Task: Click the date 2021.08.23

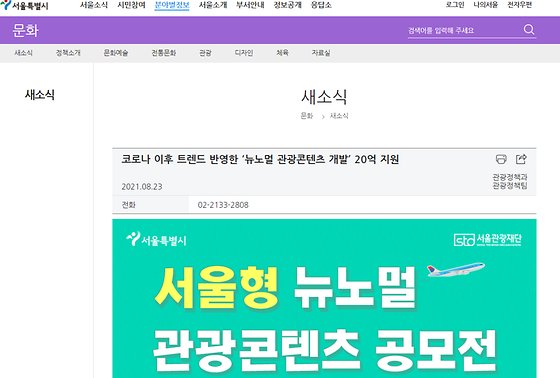Action: click(x=142, y=186)
